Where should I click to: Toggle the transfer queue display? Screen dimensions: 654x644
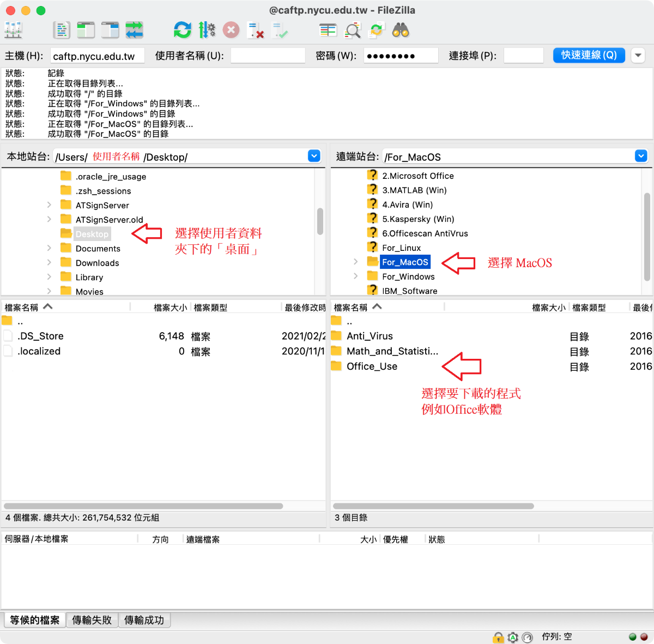(134, 30)
